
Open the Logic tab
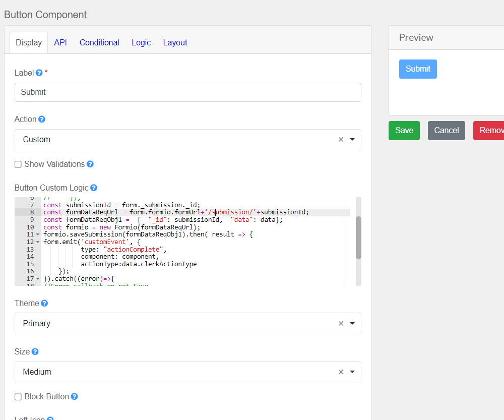[x=141, y=42]
